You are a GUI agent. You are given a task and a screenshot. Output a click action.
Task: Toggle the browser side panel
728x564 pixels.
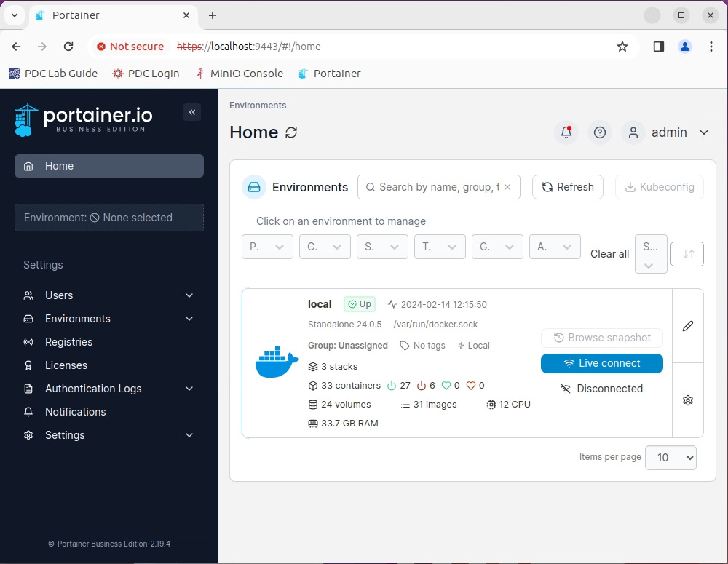coord(659,47)
